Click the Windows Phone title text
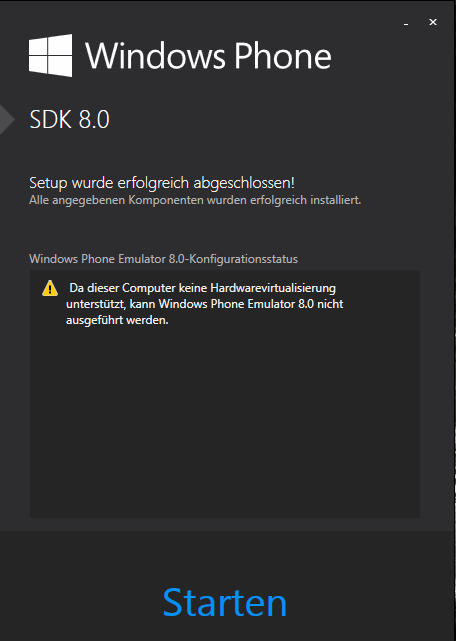The width and height of the screenshot is (456, 641). pyautogui.click(x=209, y=56)
